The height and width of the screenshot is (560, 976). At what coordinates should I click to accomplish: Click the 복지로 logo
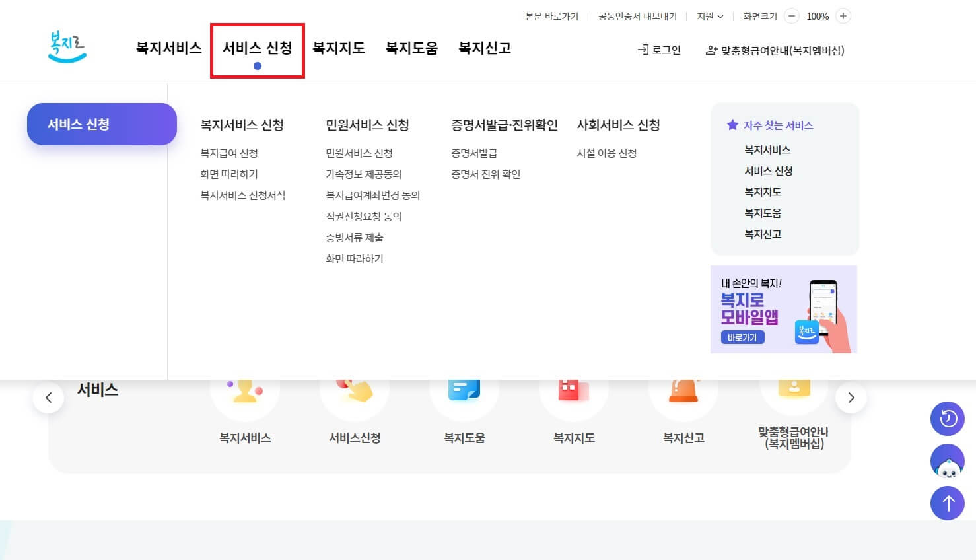[x=67, y=46]
